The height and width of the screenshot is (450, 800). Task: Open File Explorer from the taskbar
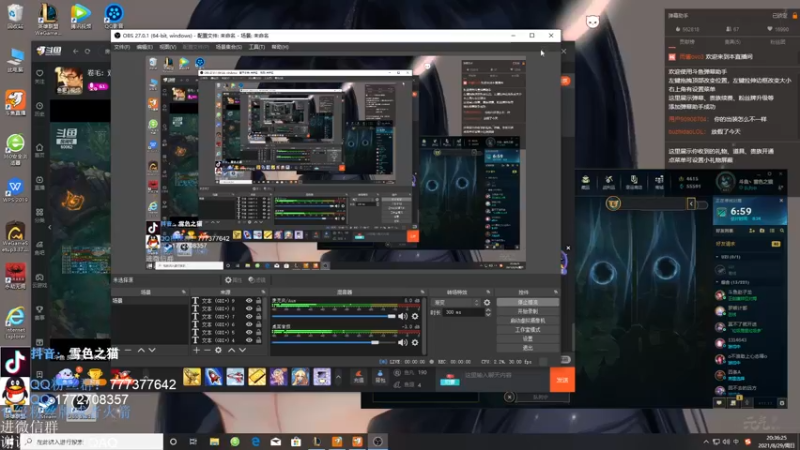tap(214, 442)
